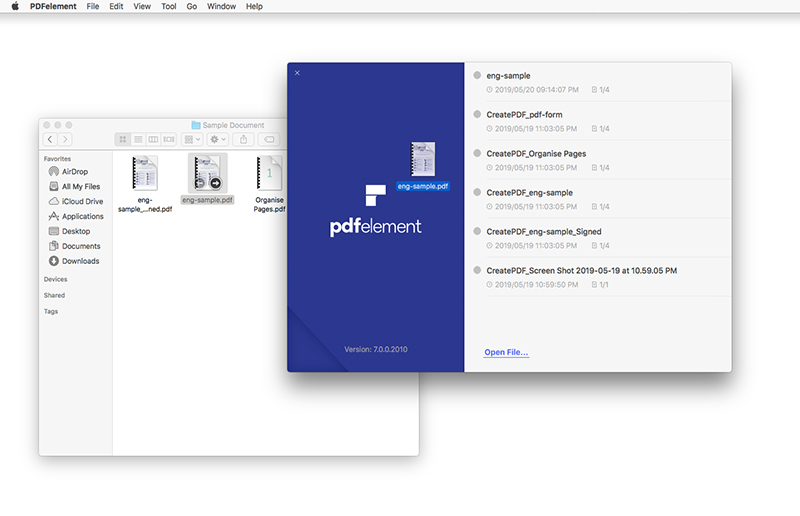
Task: Open Finder arrange-by dropdown
Action: pyautogui.click(x=192, y=139)
